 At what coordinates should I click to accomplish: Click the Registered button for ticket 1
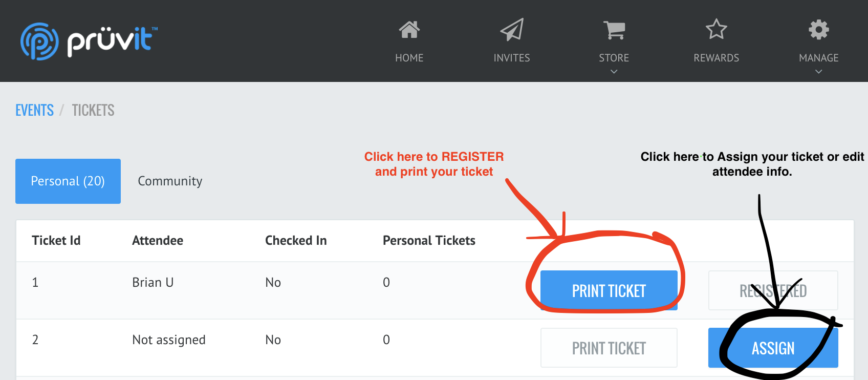click(773, 290)
